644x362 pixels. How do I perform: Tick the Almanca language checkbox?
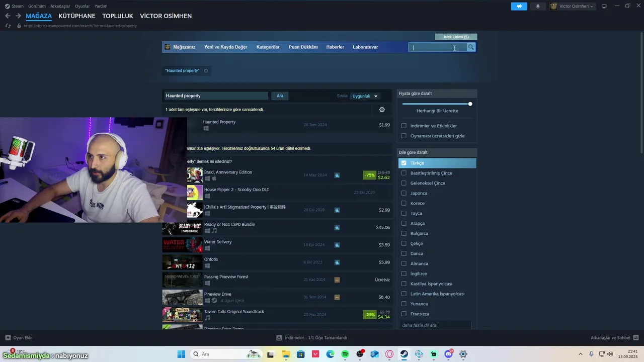(x=404, y=263)
